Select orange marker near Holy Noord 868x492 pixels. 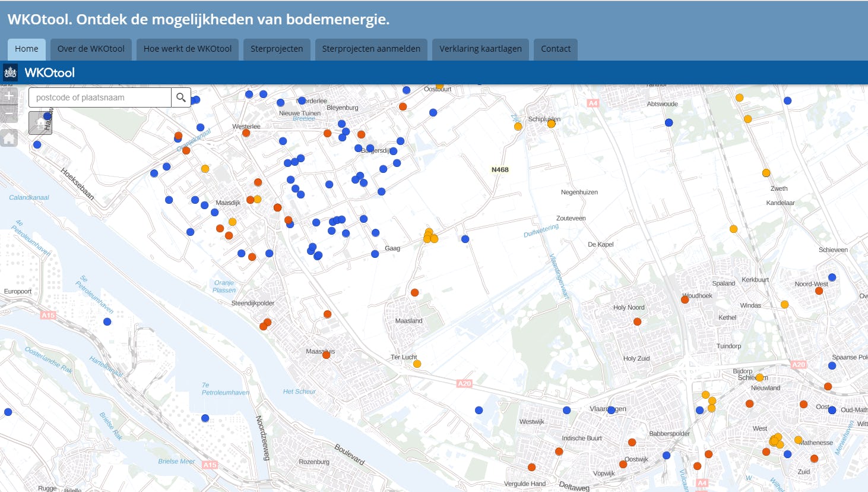tap(637, 321)
